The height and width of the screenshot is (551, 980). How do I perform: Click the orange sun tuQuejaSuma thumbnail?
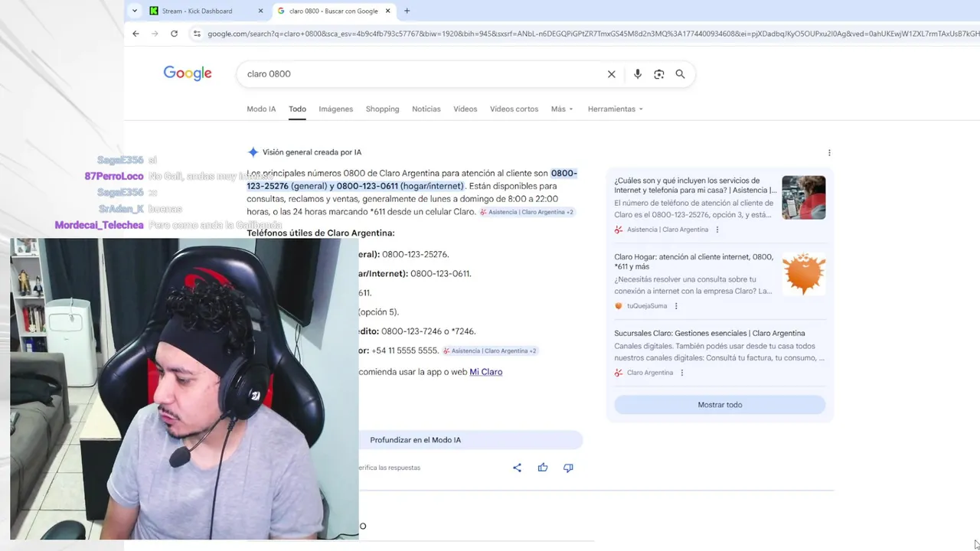point(804,273)
